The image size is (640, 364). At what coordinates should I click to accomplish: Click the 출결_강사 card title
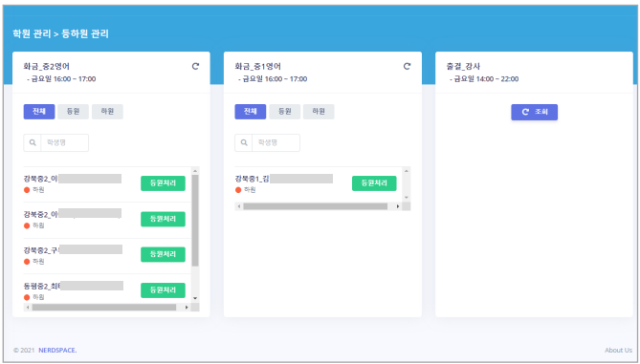pyautogui.click(x=463, y=66)
